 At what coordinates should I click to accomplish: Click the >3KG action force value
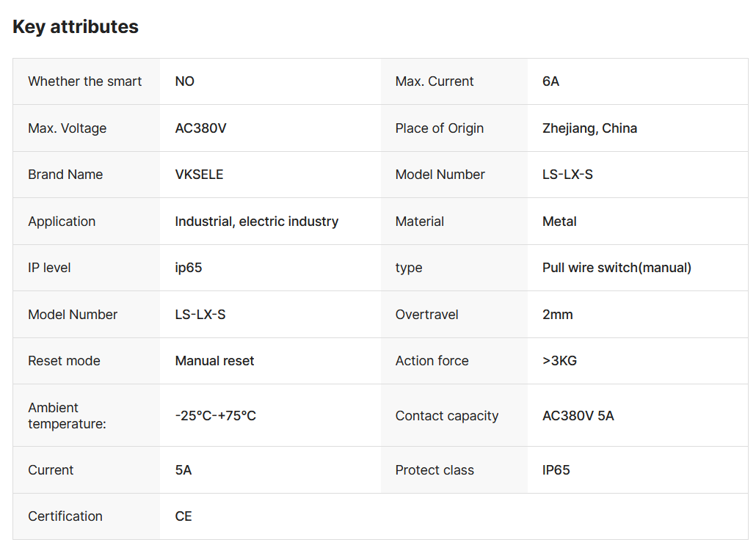[559, 361]
